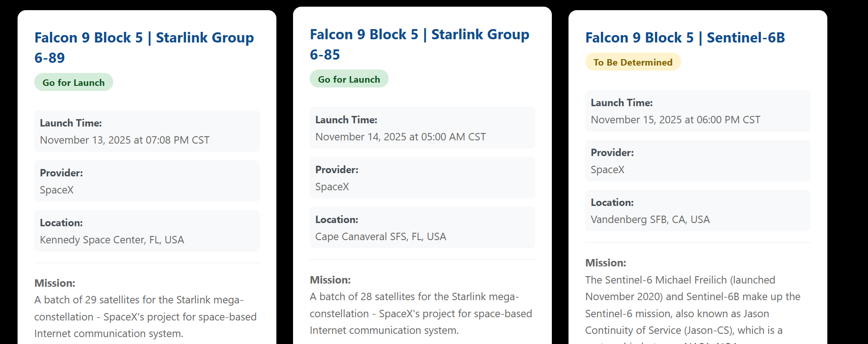This screenshot has width=868, height=344.
Task: Open the Falcon 9 Sentinel-6B title
Action: (x=685, y=37)
